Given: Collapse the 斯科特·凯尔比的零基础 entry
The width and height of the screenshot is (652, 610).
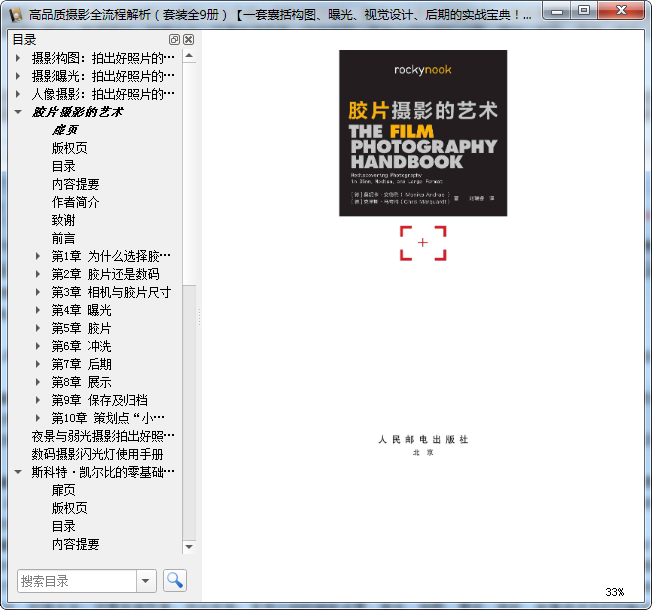Looking at the screenshot, I should (x=18, y=472).
